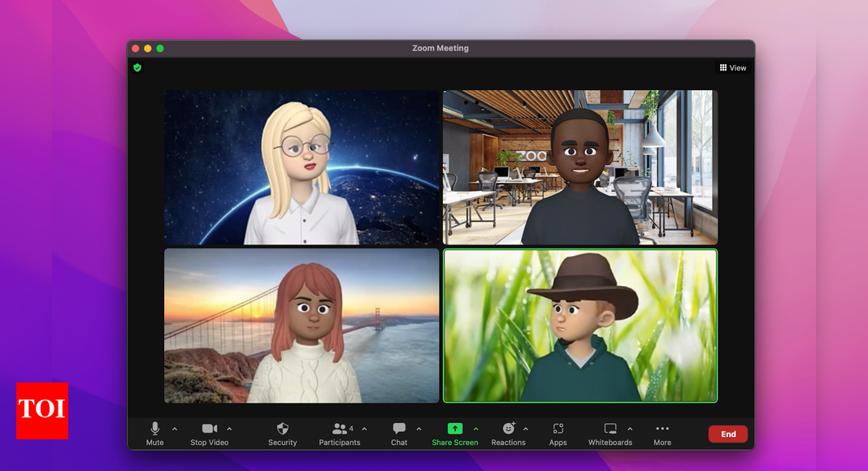Screen dimensions: 868x471
Task: Expand the video settings chevron
Action: [230, 429]
